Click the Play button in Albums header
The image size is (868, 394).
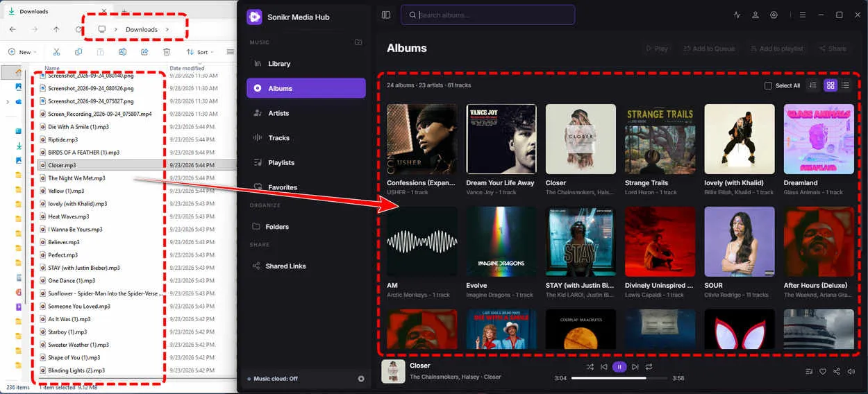coord(657,49)
